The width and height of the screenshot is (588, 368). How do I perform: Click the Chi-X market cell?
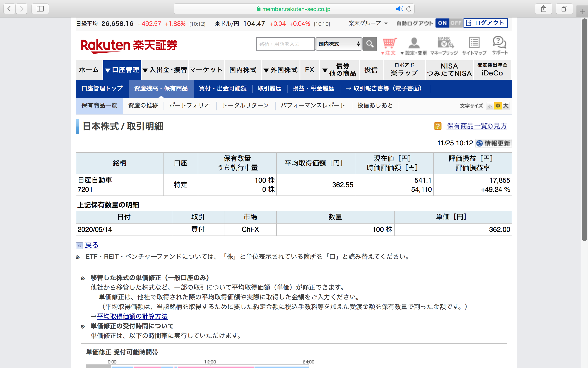click(250, 230)
